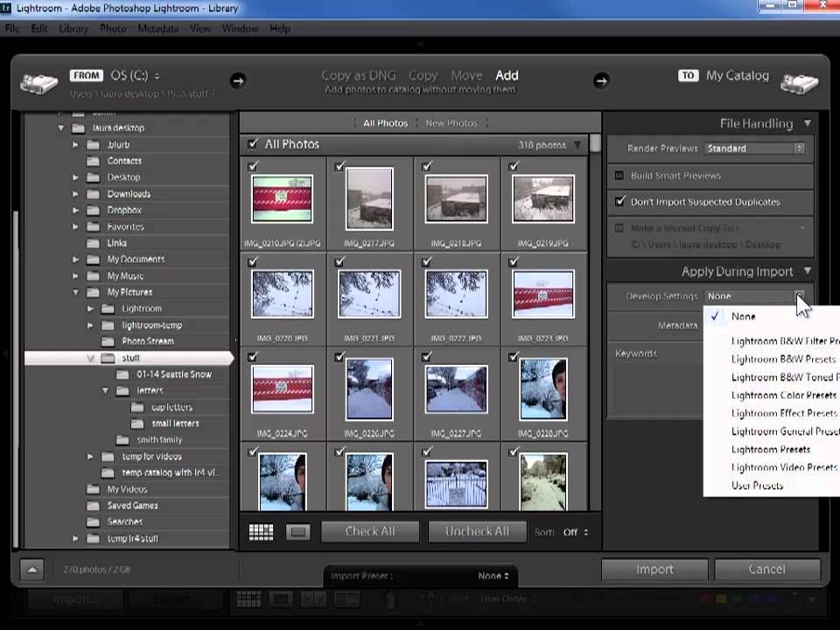Switch to loupe view icon
Screen dimensions: 840x630
[x=297, y=531]
